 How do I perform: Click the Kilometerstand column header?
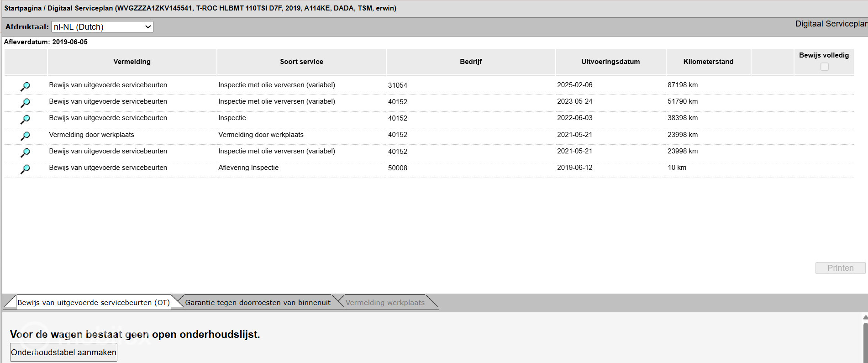tap(708, 62)
